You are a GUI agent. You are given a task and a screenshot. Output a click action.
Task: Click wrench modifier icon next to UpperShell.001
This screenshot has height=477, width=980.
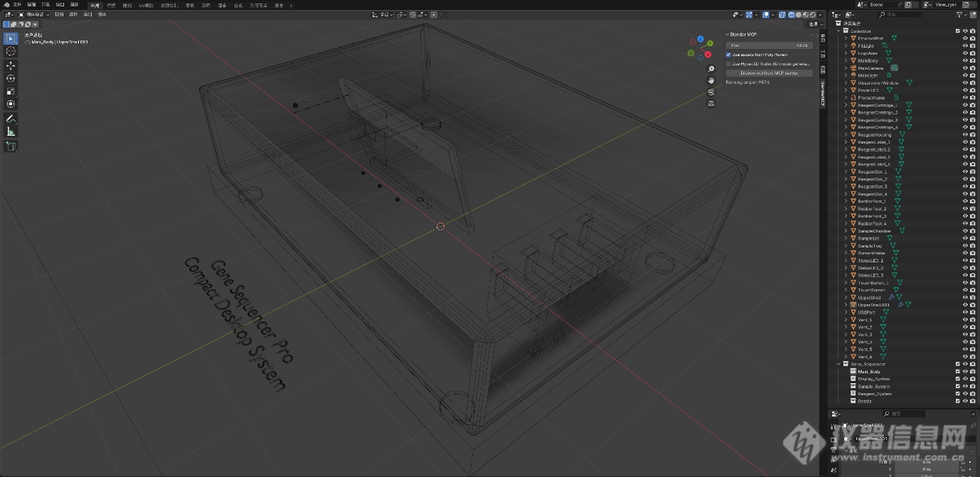900,304
